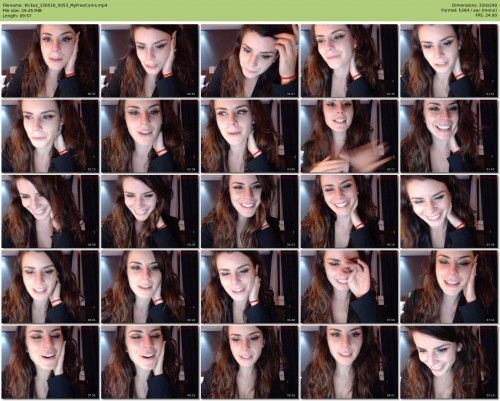Screen dimensions: 500x401
Task: Open the center thumbnail of the grid
Action: click(x=250, y=211)
